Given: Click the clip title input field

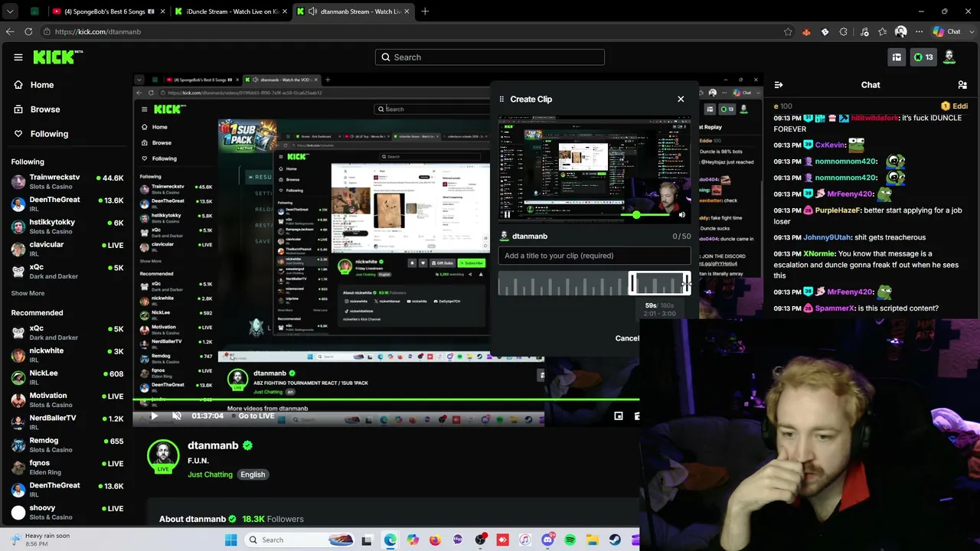Looking at the screenshot, I should 594,256.
